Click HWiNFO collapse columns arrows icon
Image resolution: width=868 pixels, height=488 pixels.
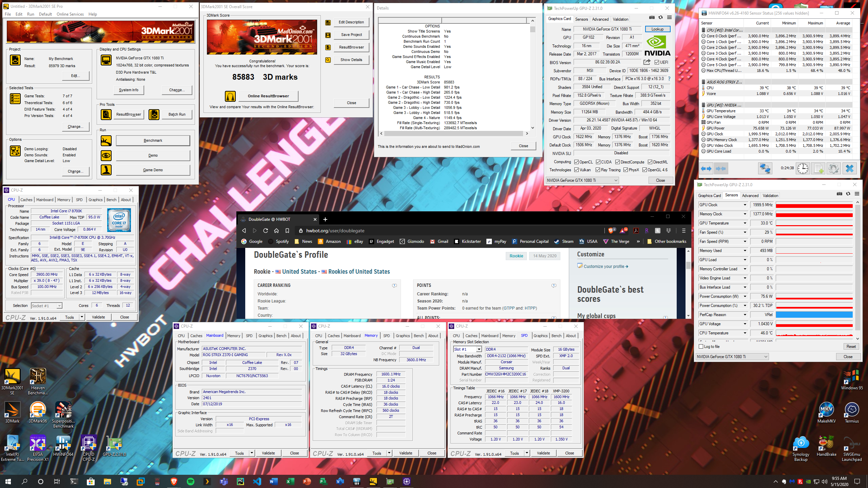(x=721, y=169)
